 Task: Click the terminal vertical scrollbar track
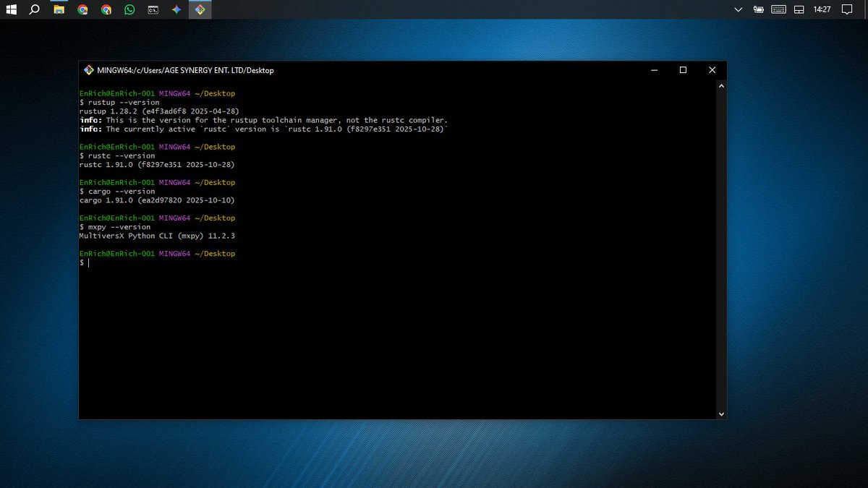(720, 249)
